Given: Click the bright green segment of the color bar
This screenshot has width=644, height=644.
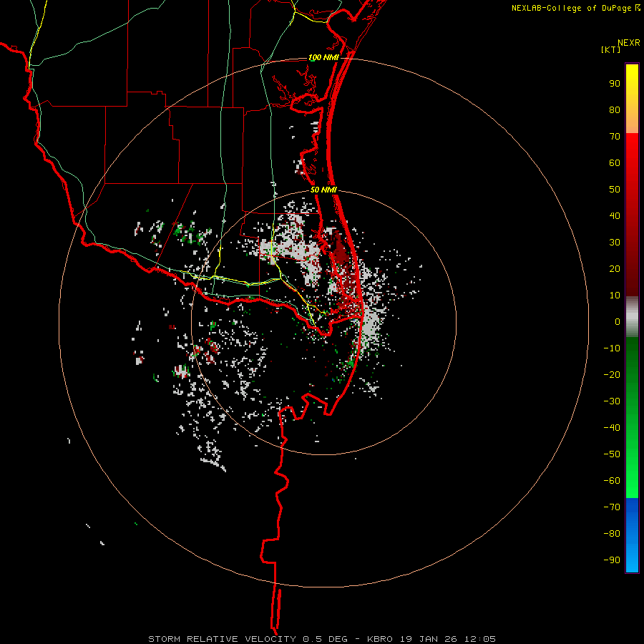Looking at the screenshot, I should tap(632, 417).
